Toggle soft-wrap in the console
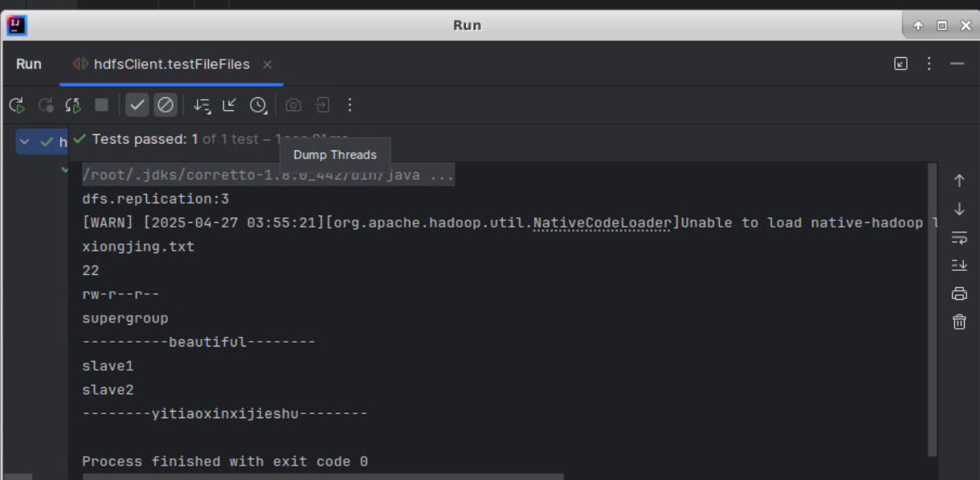Viewport: 980px width, 480px height. pyautogui.click(x=959, y=237)
